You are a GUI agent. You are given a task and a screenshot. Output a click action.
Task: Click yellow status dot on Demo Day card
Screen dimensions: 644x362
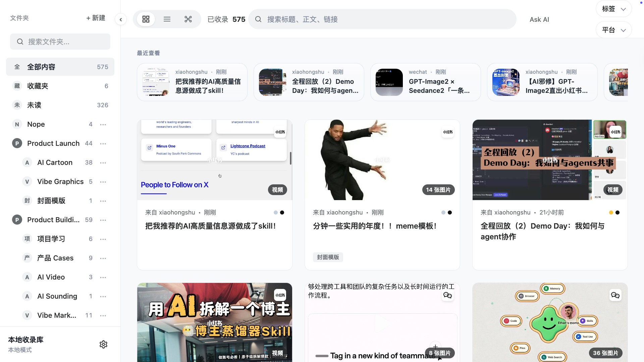pyautogui.click(x=611, y=213)
